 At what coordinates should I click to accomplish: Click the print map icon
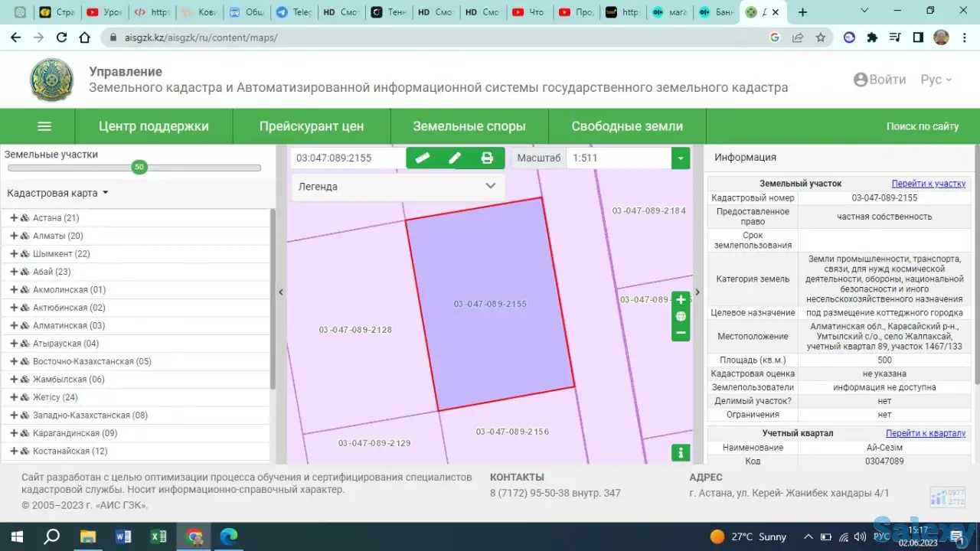pos(487,158)
